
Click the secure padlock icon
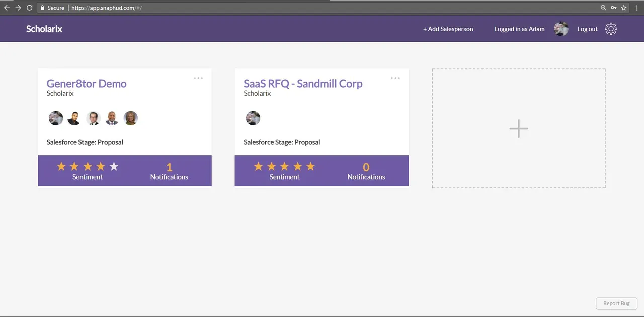tap(42, 8)
